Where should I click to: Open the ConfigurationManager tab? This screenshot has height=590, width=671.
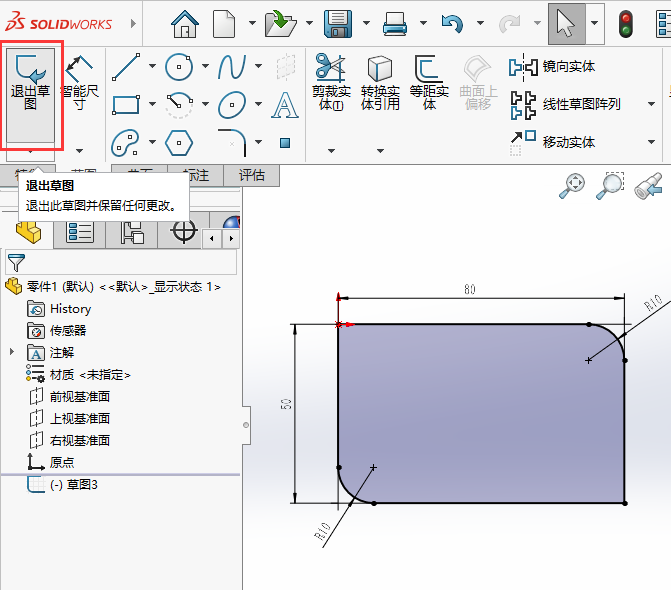click(x=132, y=233)
